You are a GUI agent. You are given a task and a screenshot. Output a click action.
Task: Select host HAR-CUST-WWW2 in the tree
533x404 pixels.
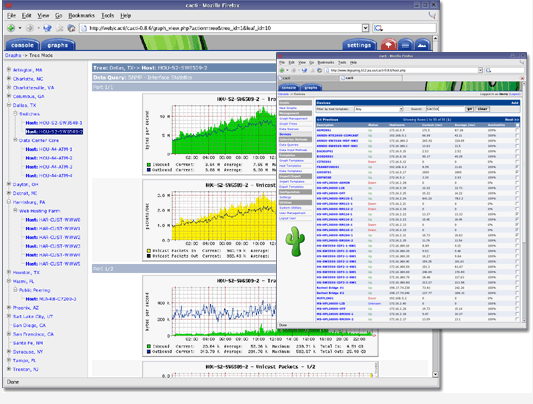[x=53, y=237]
